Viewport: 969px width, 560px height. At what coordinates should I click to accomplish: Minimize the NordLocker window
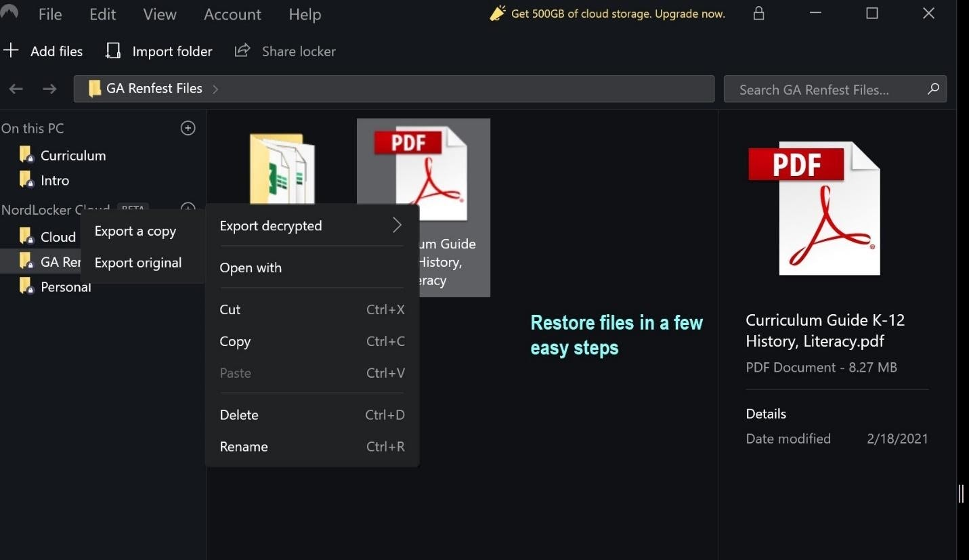click(815, 14)
